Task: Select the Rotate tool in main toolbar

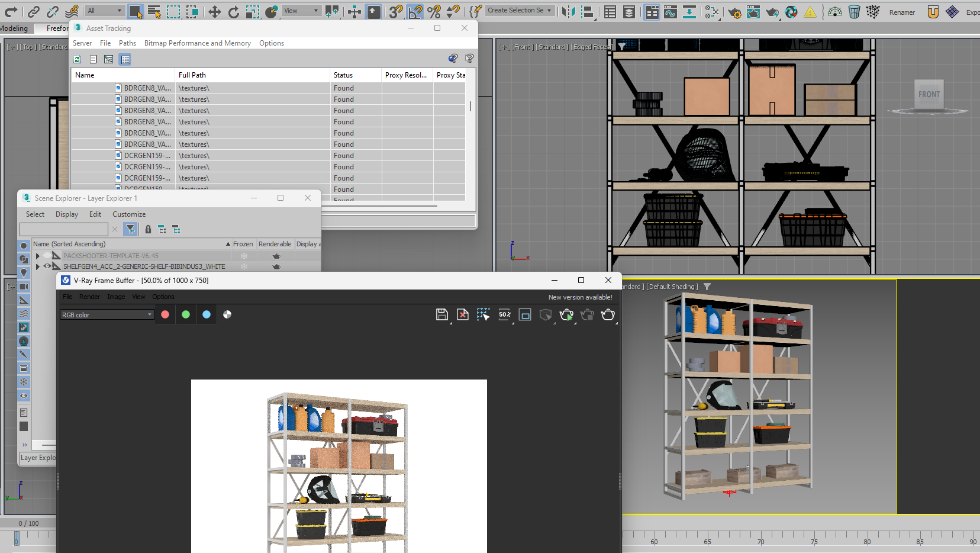Action: coord(234,12)
